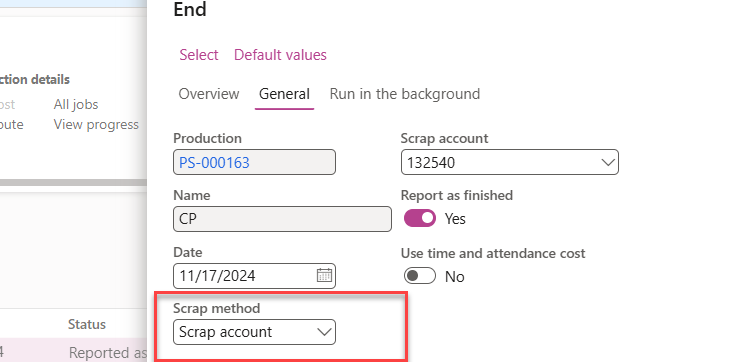Toggle the Report as finished switch
The width and height of the screenshot is (748, 362).
[x=420, y=218]
